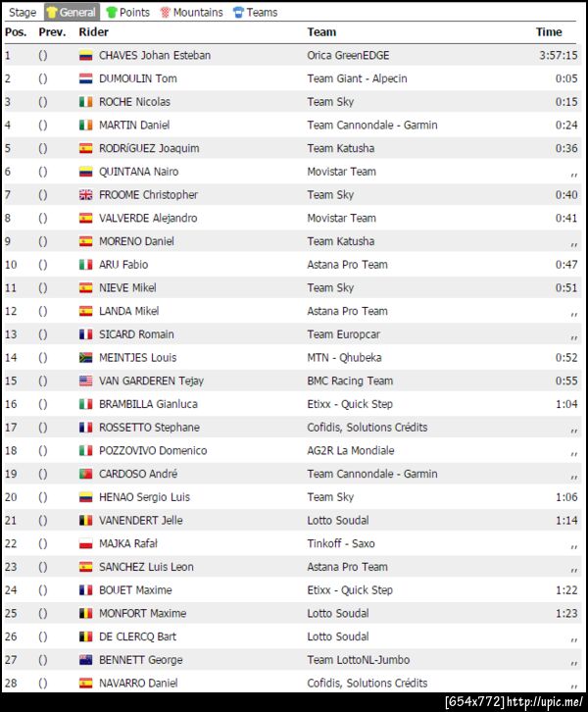Click the blue jersey Teams icon
Image resolution: width=588 pixels, height=712 pixels.
coord(238,13)
